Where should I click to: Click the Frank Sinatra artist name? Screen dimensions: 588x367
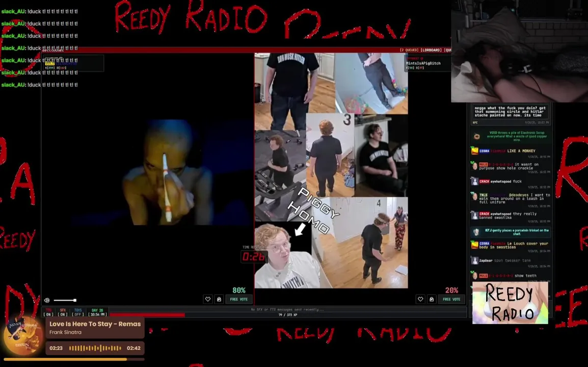coord(65,332)
